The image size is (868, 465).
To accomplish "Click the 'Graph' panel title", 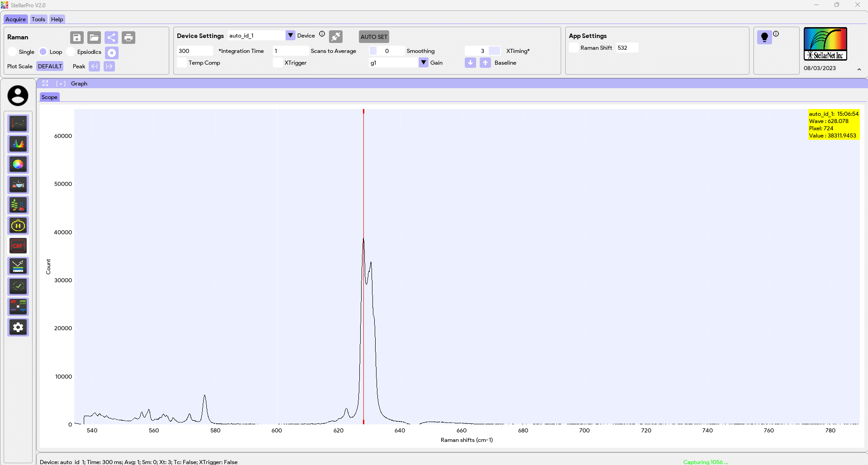I will 79,84.
